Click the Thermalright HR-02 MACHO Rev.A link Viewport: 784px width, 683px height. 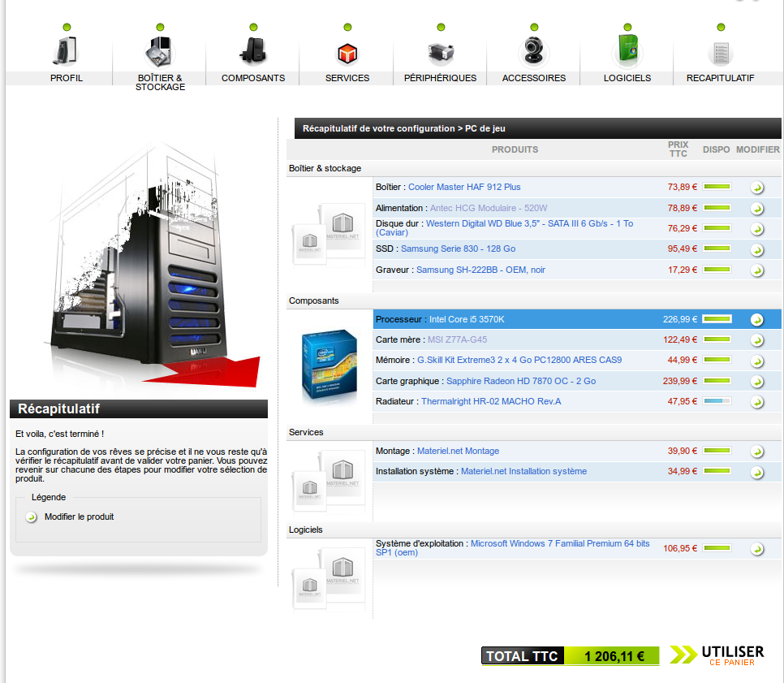tap(492, 401)
